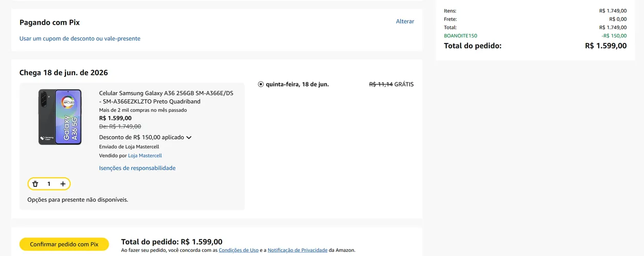Click the Celular Samsung Galaxy A36 product title
This screenshot has width=644, height=256.
[166, 97]
